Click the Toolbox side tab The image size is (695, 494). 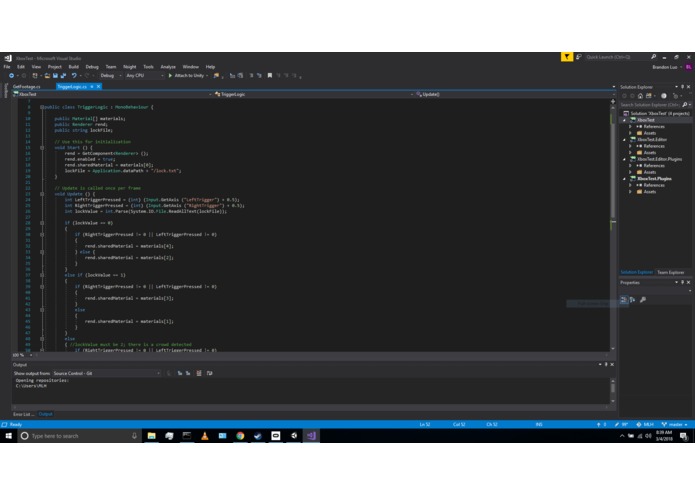point(5,90)
